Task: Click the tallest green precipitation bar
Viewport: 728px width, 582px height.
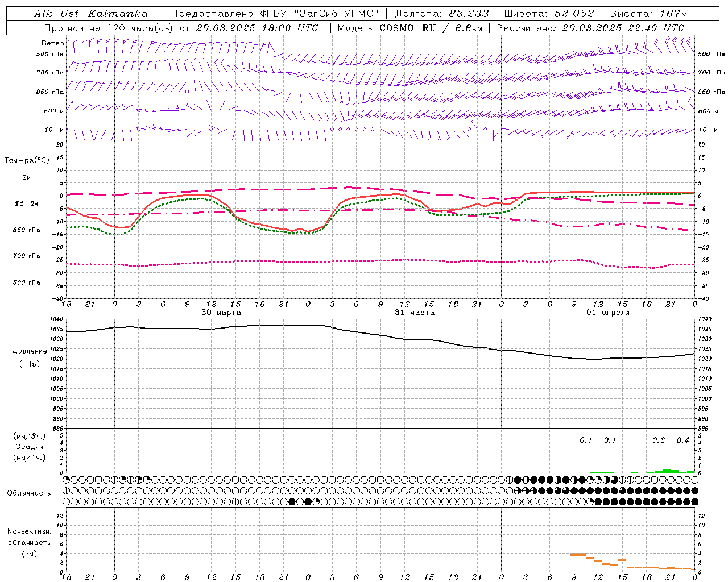Action: point(667,471)
